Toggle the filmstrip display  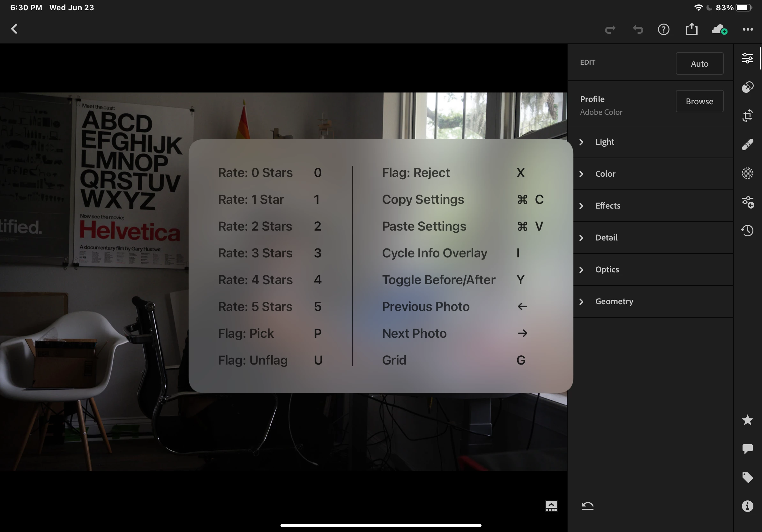pos(551,506)
